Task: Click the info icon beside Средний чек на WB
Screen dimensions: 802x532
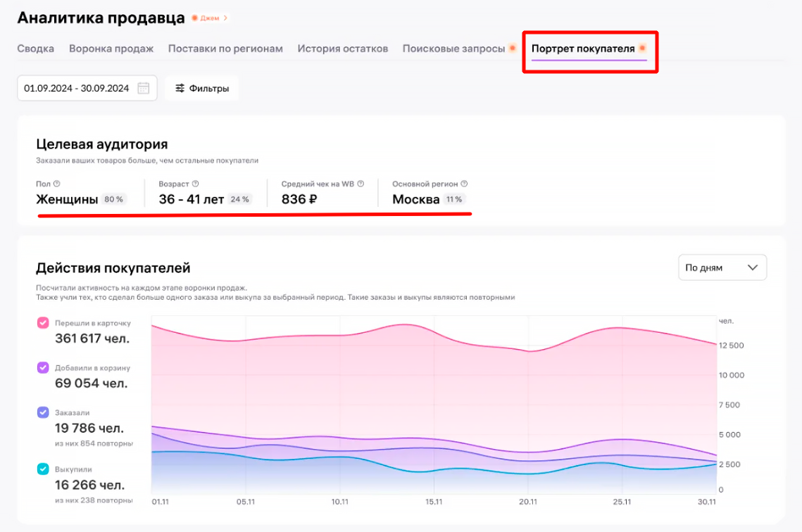Action: (361, 184)
